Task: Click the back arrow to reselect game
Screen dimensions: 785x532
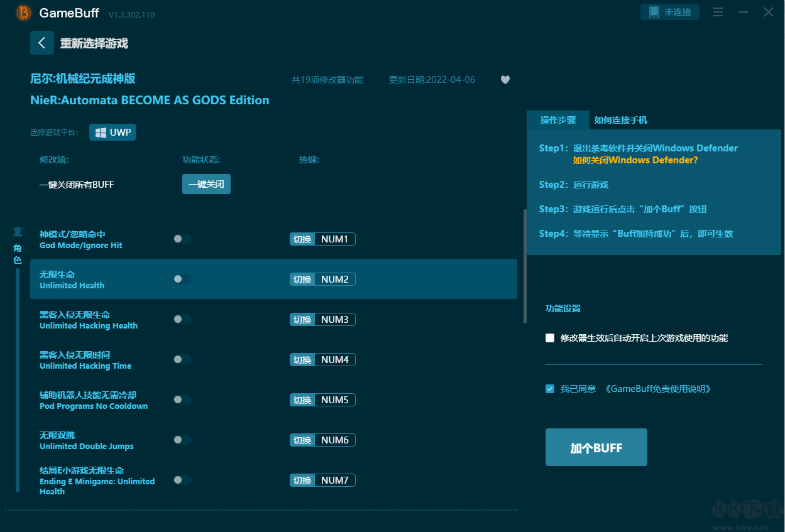Action: (x=42, y=43)
